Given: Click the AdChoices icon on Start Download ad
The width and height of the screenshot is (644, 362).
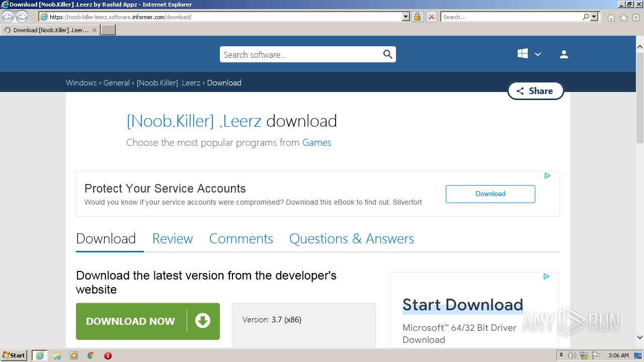Looking at the screenshot, I should 546,277.
